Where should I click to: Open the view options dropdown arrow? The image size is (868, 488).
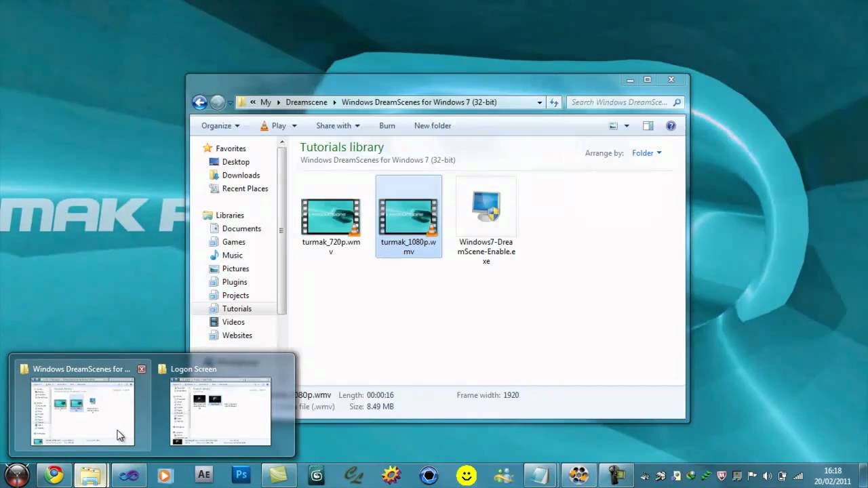627,125
